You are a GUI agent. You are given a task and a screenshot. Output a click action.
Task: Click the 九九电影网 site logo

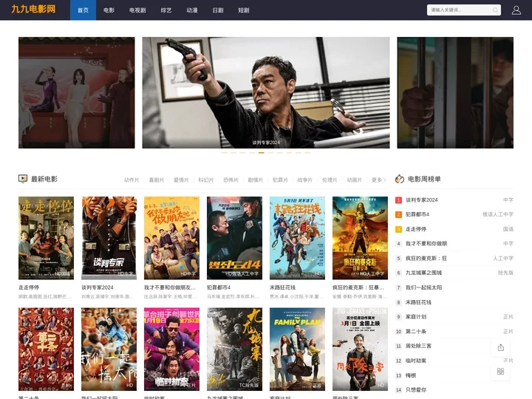33,9
